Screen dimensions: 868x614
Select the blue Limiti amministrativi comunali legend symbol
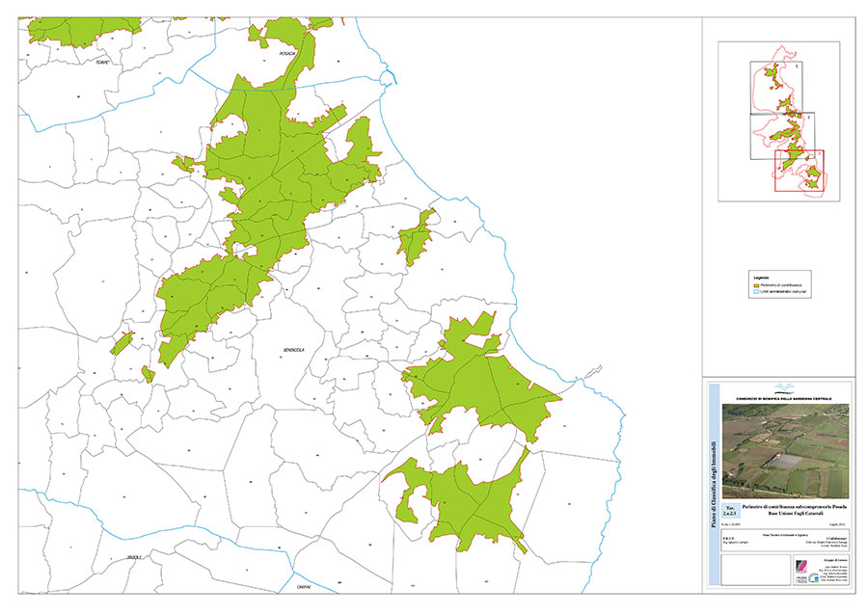point(757,291)
